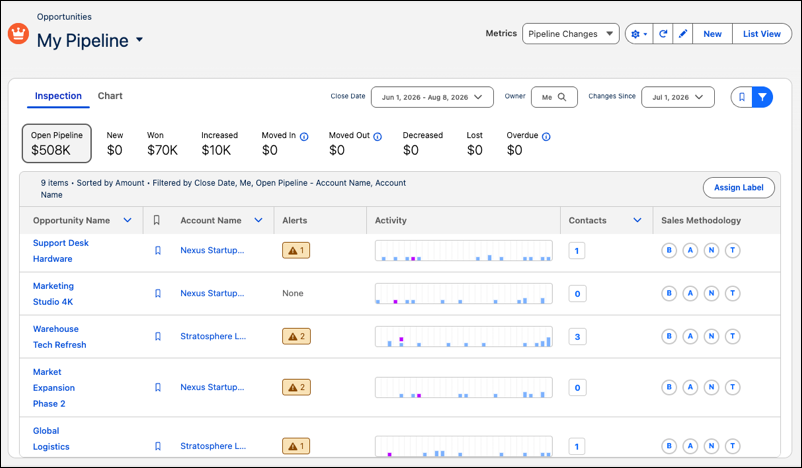
Task: Click contacts count 1 for Support Desk Hardware
Action: tap(577, 251)
